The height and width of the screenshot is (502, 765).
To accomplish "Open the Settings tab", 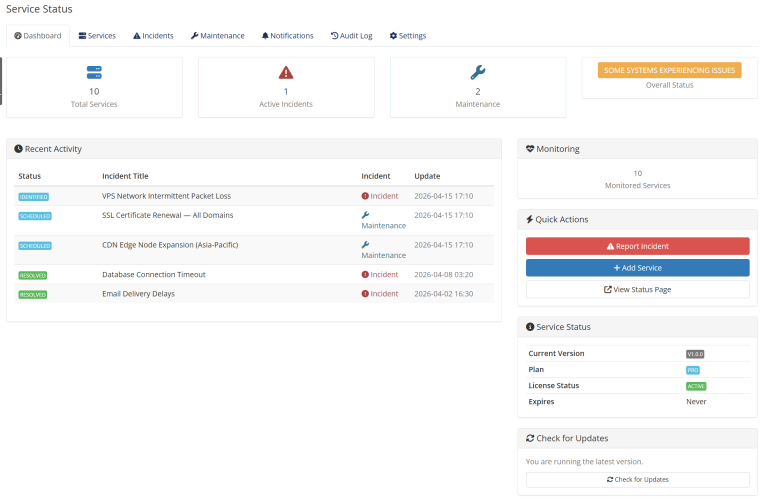I will (x=408, y=36).
